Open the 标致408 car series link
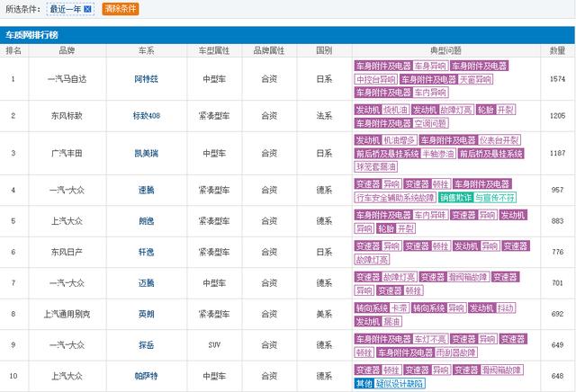The width and height of the screenshot is (576, 392). tap(146, 116)
